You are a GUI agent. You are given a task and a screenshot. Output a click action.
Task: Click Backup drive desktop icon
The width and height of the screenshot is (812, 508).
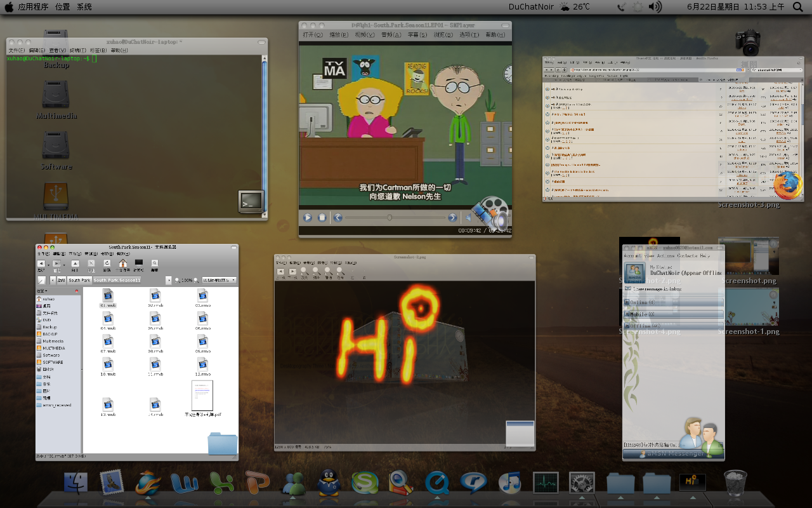pos(56,44)
